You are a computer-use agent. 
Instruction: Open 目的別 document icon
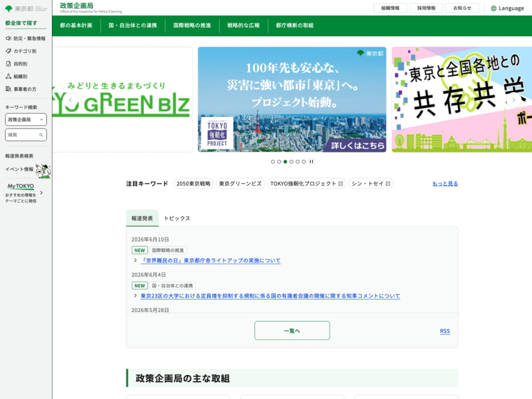point(8,64)
